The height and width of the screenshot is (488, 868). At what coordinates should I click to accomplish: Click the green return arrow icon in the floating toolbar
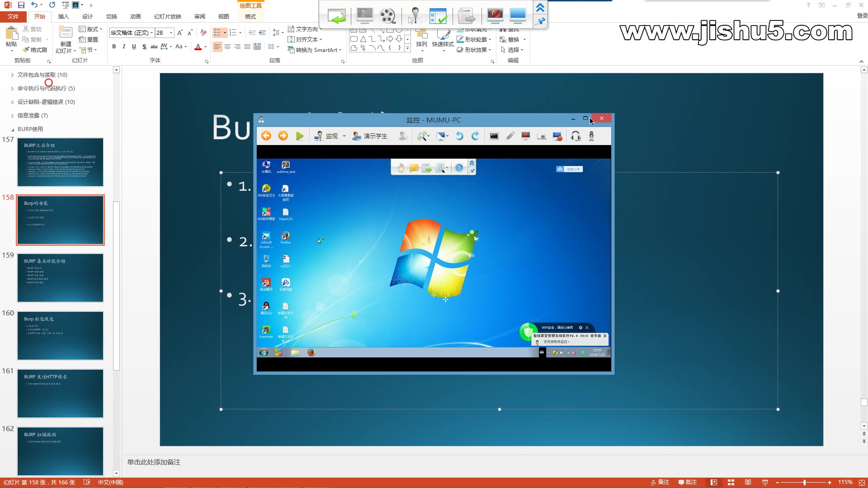pos(337,16)
